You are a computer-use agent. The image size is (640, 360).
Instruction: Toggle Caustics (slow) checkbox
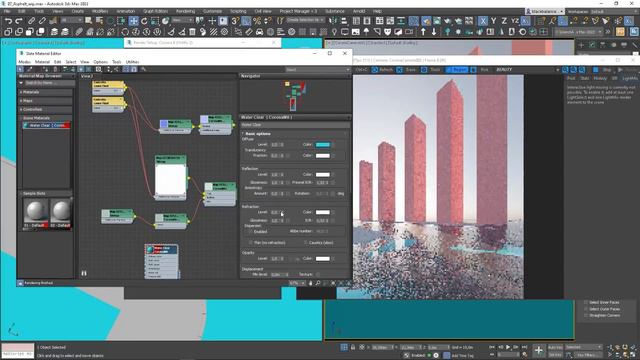click(x=305, y=243)
